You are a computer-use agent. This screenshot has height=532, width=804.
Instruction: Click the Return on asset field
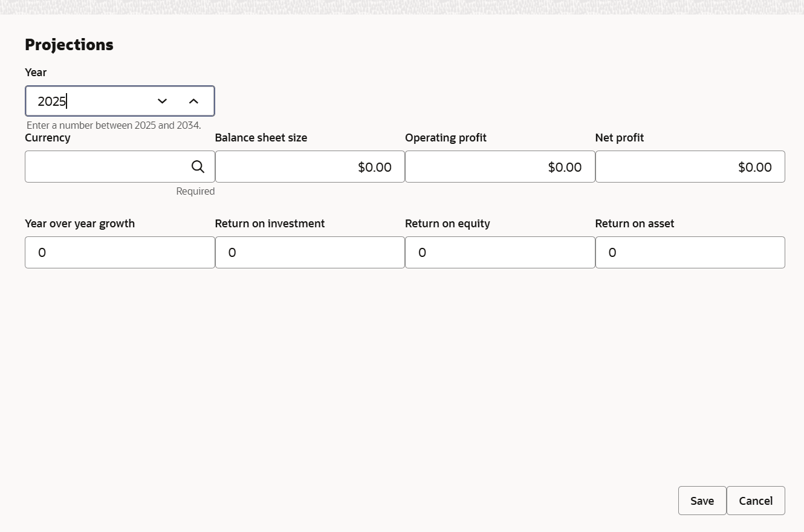(690, 253)
